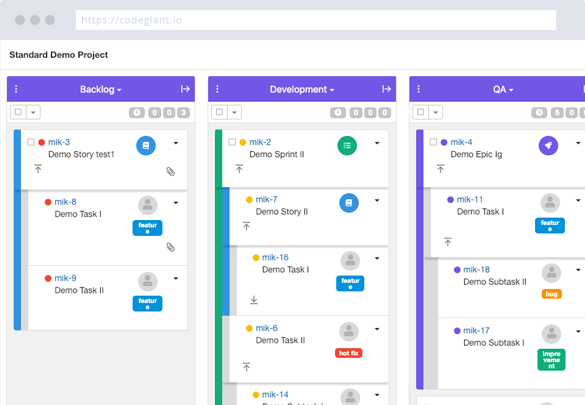The height and width of the screenshot is (405, 585).
Task: Tick the checkbox next to mik-3
Action: coord(31,142)
